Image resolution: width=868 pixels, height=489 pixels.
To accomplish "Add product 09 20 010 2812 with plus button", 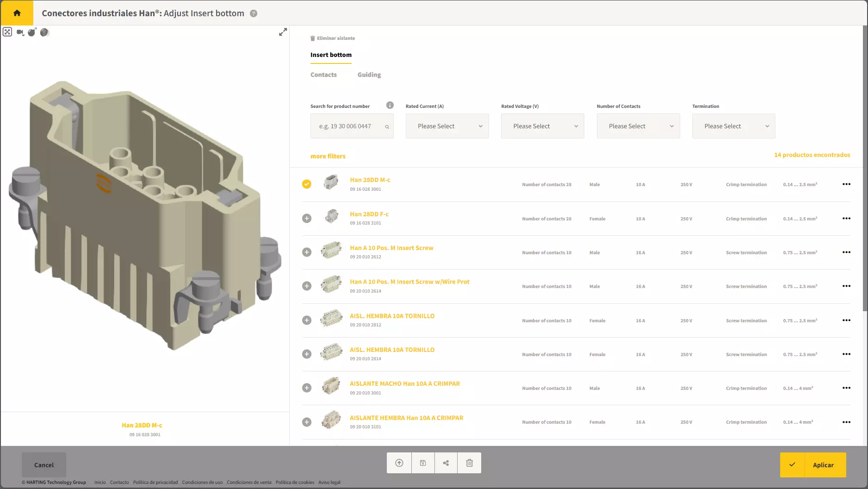I will pyautogui.click(x=307, y=320).
